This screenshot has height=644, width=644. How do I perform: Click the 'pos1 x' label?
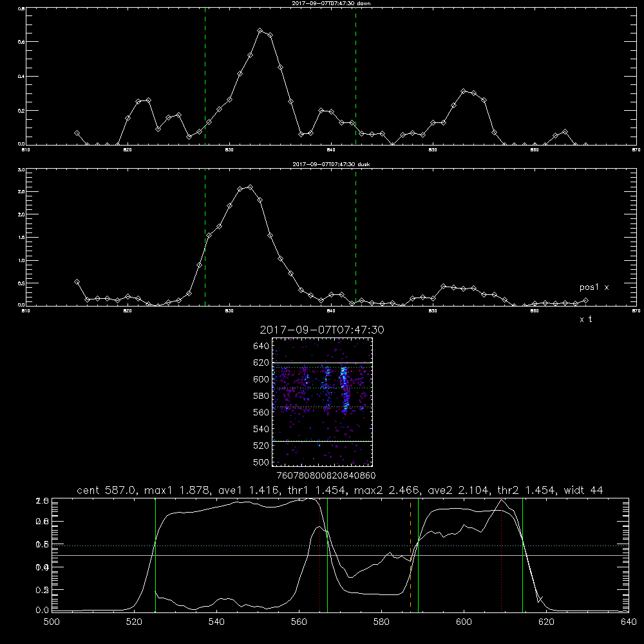(594, 287)
